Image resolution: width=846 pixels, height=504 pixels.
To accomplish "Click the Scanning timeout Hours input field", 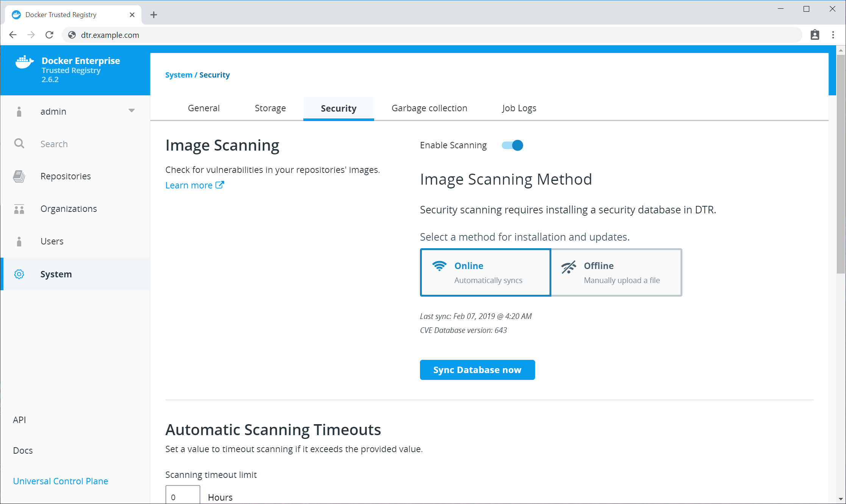I will 183,496.
